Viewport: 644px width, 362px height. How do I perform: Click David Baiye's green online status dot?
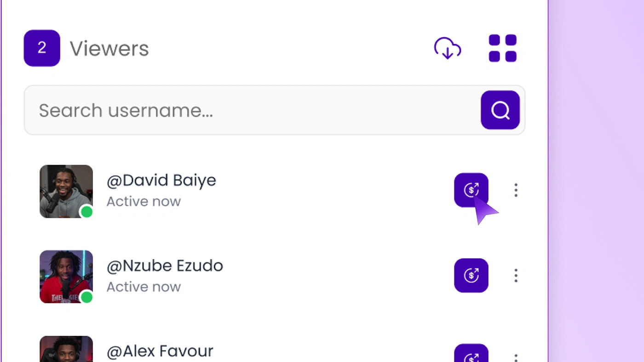pos(86,212)
